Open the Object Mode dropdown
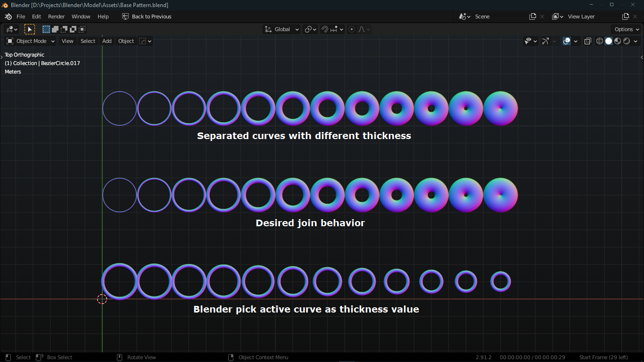The width and height of the screenshot is (644, 362). pyautogui.click(x=31, y=41)
